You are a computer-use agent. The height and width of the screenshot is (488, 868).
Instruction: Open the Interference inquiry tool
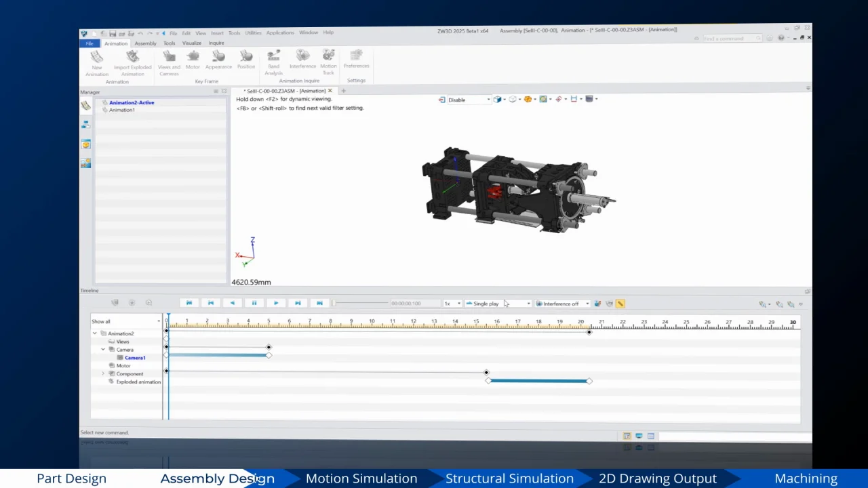point(302,60)
